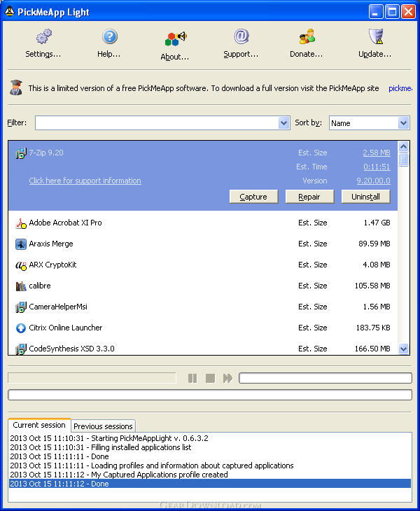The height and width of the screenshot is (511, 420).
Task: Pause the current operation
Action: [192, 378]
